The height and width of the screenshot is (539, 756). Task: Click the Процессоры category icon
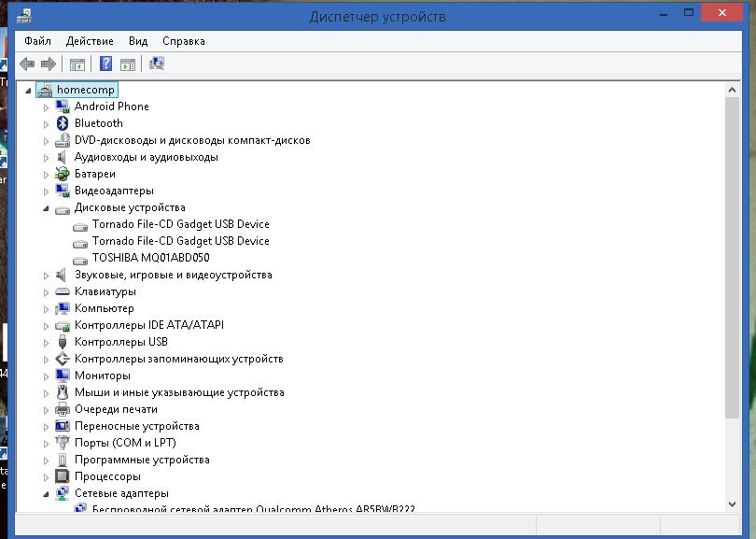(x=63, y=476)
